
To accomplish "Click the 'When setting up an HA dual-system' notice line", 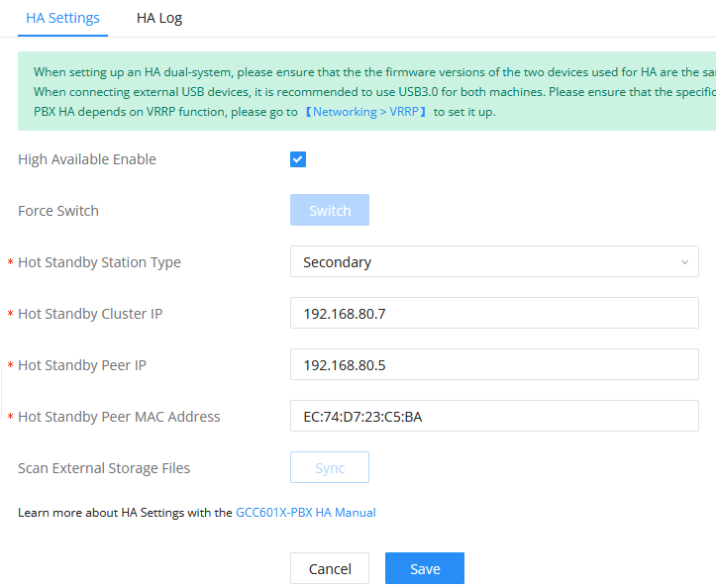I will point(374,72).
